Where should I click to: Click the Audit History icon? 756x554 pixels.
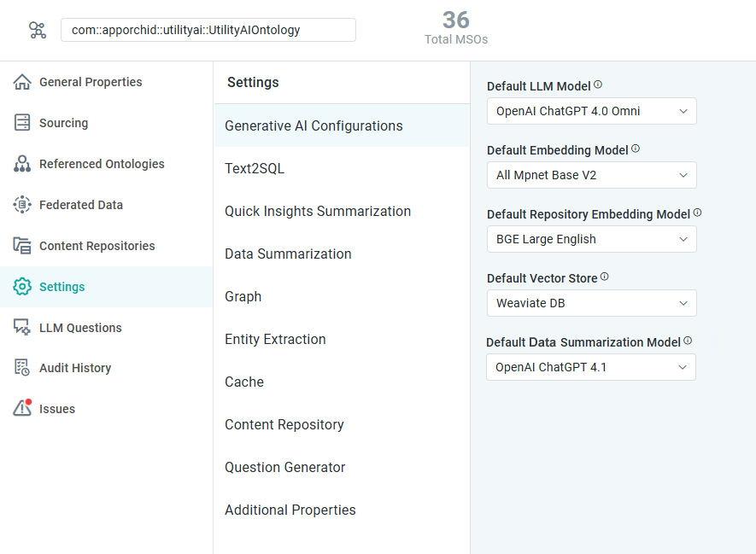22,368
